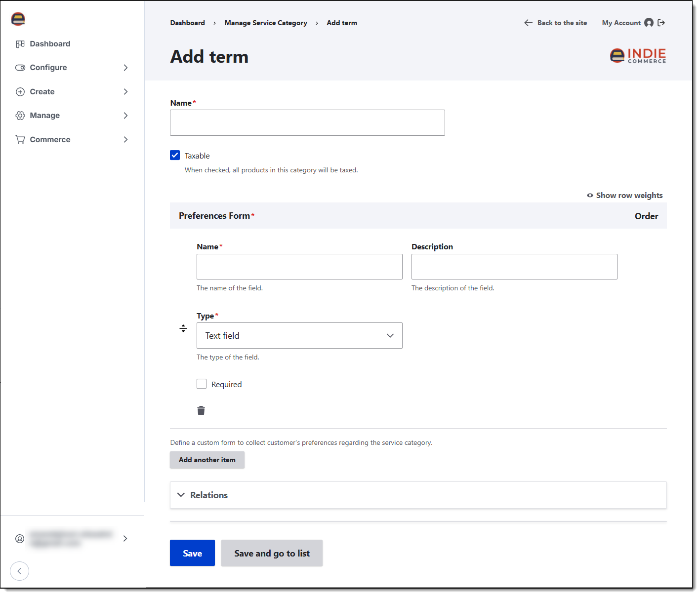Viewport: 700px width, 596px height.
Task: Uncheck the Taxable checkbox
Action: coord(175,156)
